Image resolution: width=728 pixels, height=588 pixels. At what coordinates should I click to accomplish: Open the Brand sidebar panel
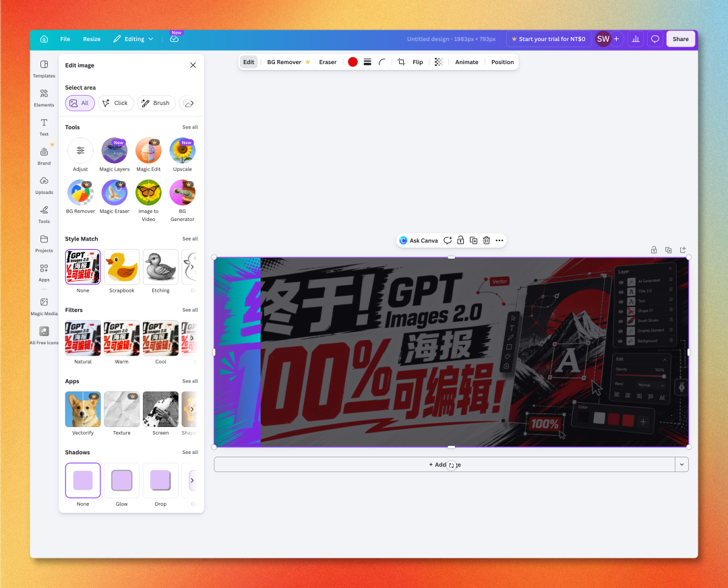(44, 156)
